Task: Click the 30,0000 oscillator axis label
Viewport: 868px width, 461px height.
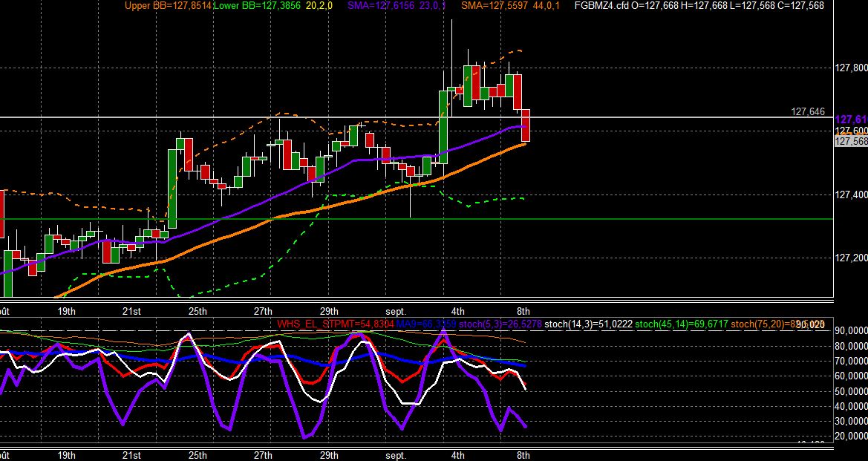Action: [x=851, y=421]
